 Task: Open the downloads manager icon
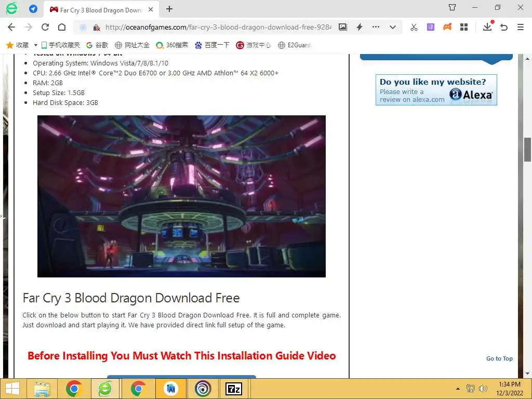tap(487, 27)
